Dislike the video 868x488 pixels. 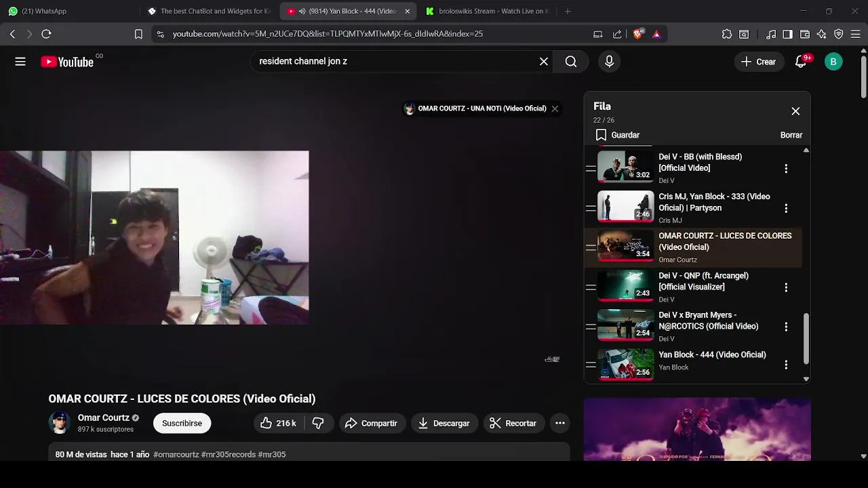[318, 423]
